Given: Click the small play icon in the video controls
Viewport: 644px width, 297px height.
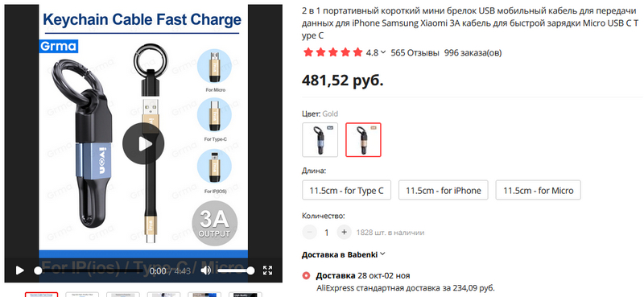Looking at the screenshot, I should (x=19, y=270).
